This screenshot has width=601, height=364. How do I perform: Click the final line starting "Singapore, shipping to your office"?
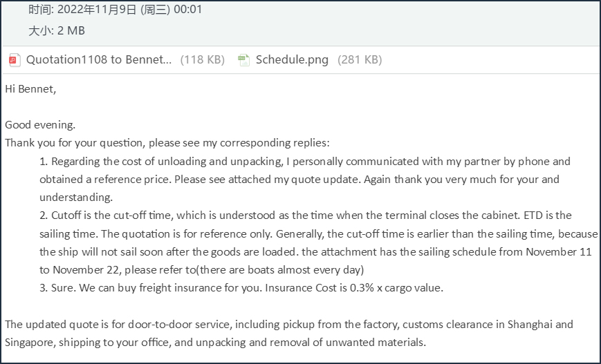[x=216, y=342]
